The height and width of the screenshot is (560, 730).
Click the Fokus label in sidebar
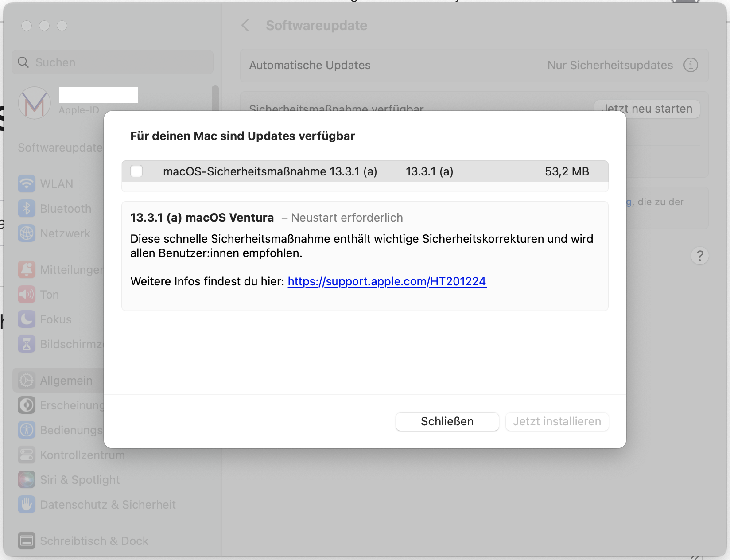coord(55,319)
